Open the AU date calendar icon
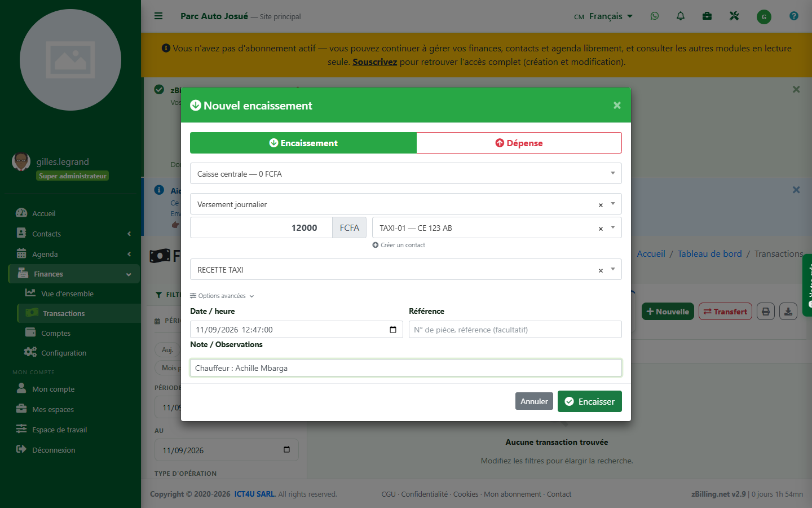The height and width of the screenshot is (508, 812). coord(286,450)
